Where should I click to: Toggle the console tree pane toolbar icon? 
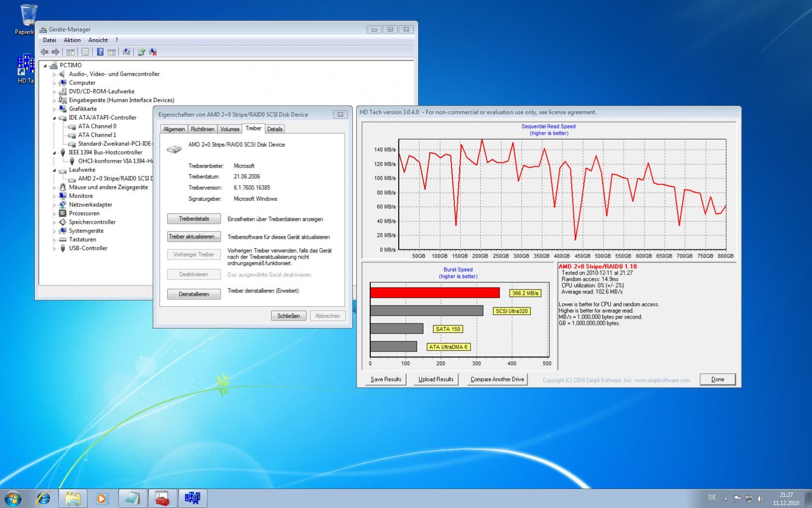pyautogui.click(x=71, y=52)
